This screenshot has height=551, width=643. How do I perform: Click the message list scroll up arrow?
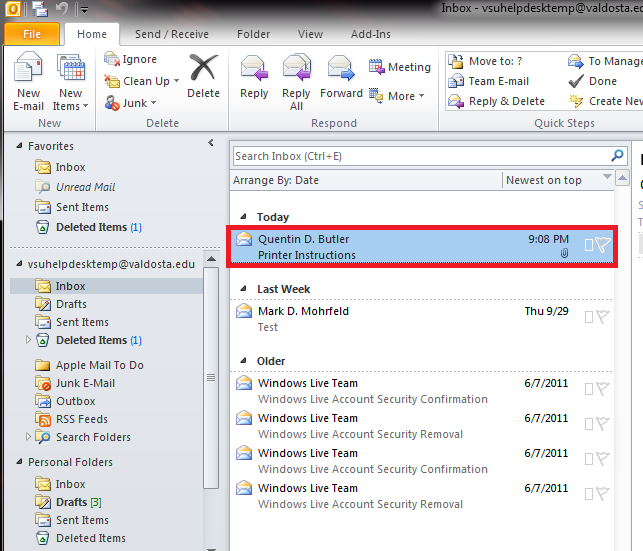[x=622, y=178]
